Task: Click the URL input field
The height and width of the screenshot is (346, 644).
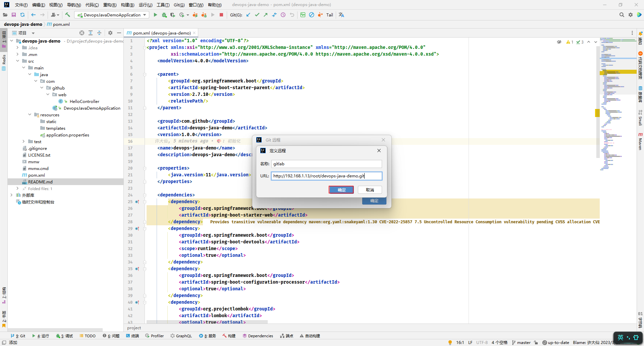Action: pos(326,176)
